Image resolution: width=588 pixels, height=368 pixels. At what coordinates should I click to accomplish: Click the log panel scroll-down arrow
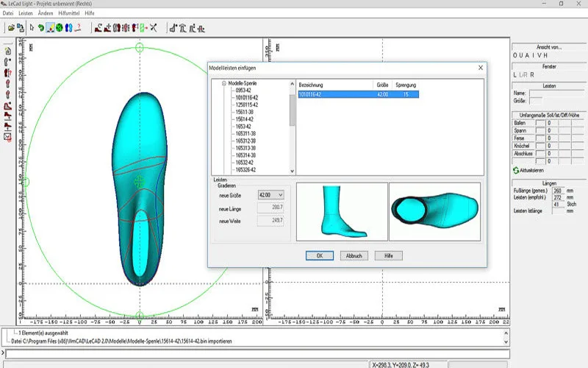506,342
